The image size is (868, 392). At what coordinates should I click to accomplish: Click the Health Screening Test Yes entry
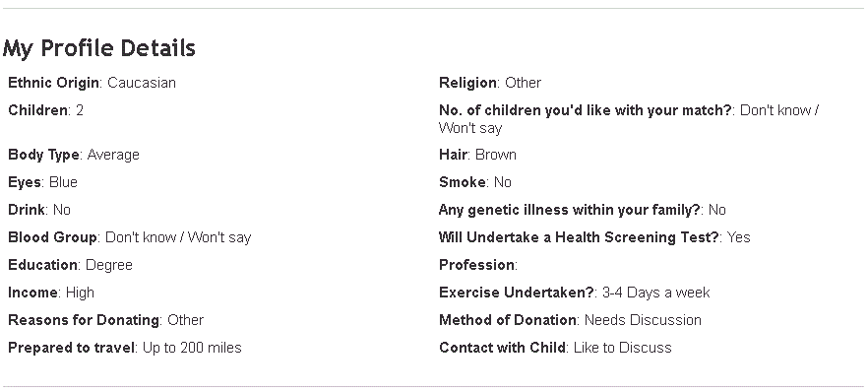(594, 238)
